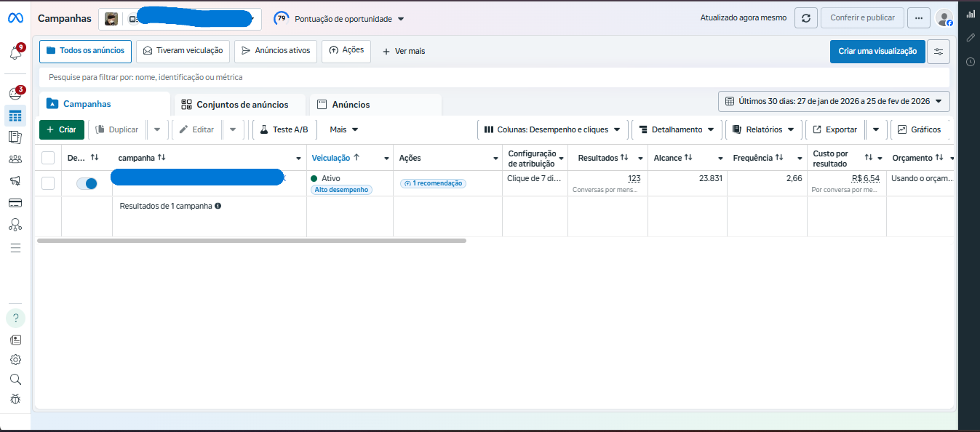Open the settings gear icon
Screen dimensions: 980x432
(x=15, y=359)
